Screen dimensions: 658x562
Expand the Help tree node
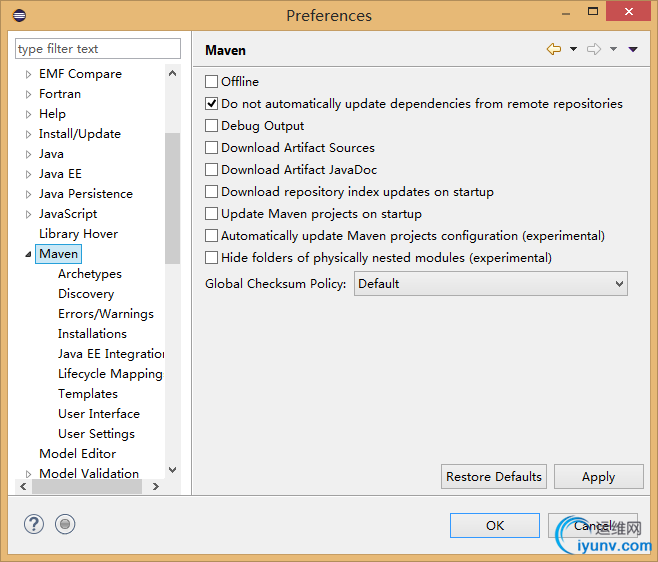pos(28,114)
